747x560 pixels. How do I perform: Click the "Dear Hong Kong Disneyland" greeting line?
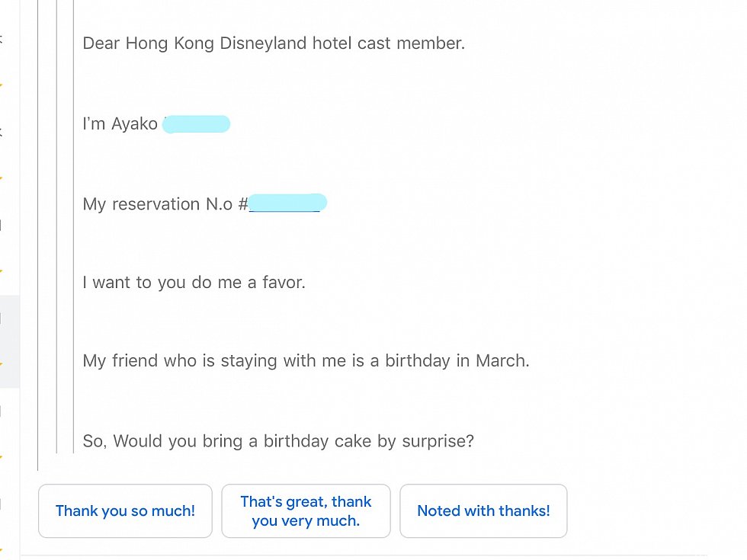click(x=274, y=43)
